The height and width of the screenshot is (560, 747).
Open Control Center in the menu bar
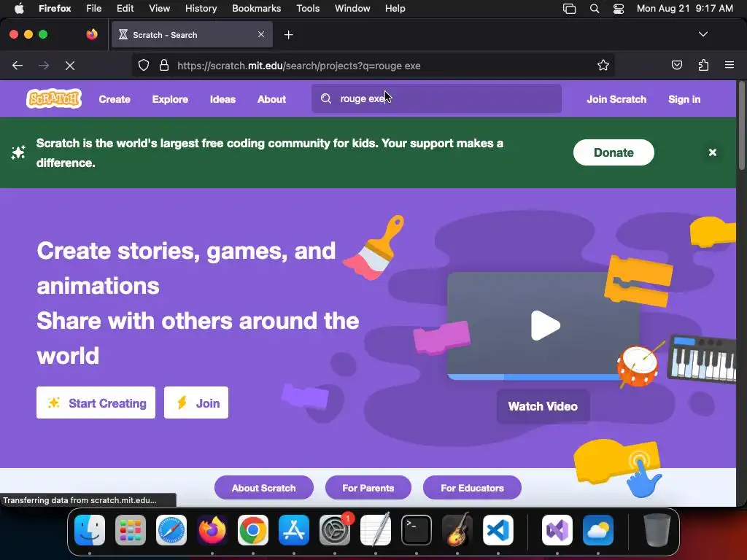pyautogui.click(x=619, y=9)
